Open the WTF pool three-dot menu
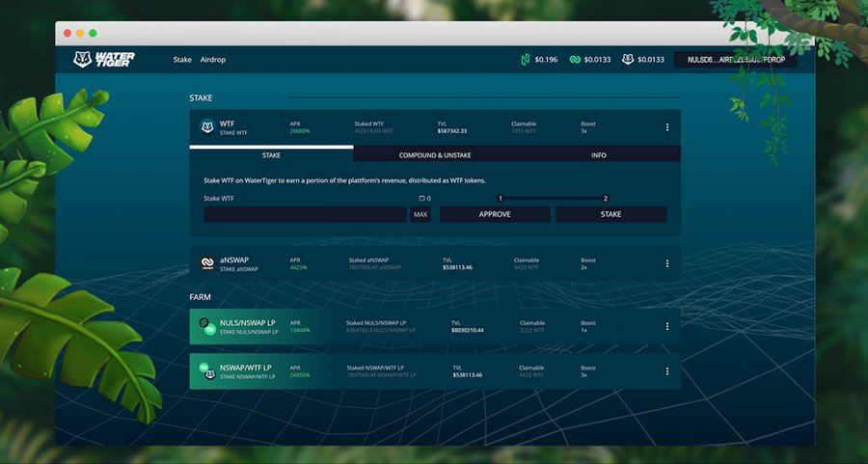 (667, 127)
